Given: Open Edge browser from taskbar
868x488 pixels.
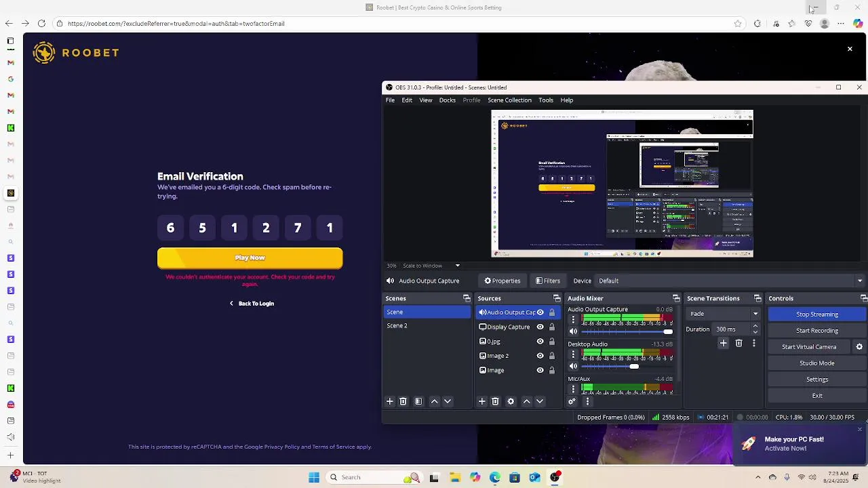Looking at the screenshot, I should 495,477.
